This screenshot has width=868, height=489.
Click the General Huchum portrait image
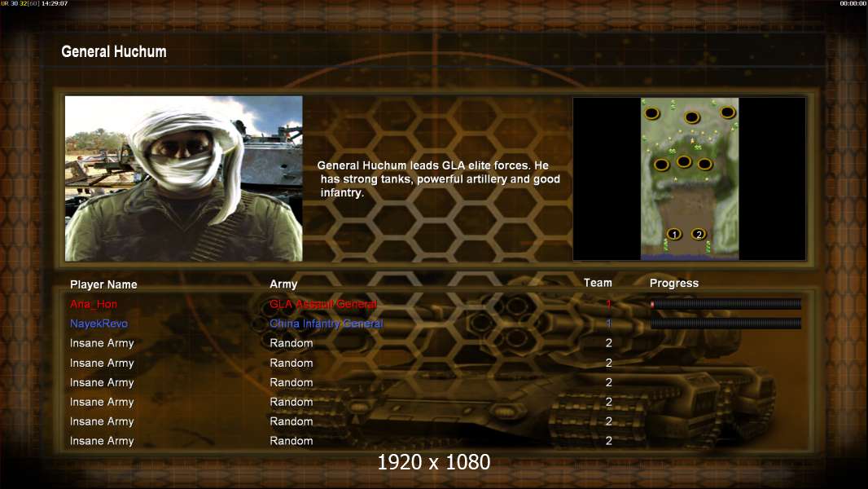[x=184, y=178]
